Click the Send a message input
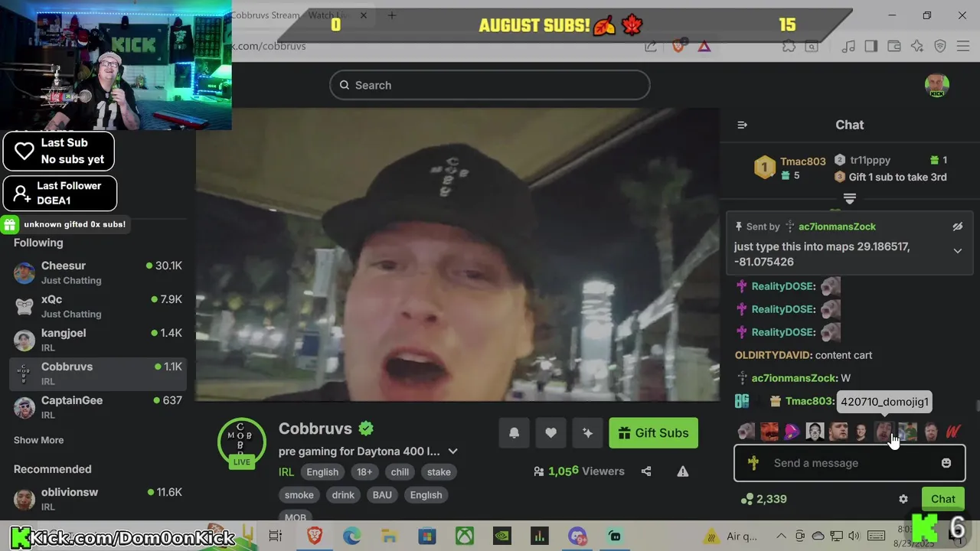Viewport: 980px width, 551px height. pos(850,463)
